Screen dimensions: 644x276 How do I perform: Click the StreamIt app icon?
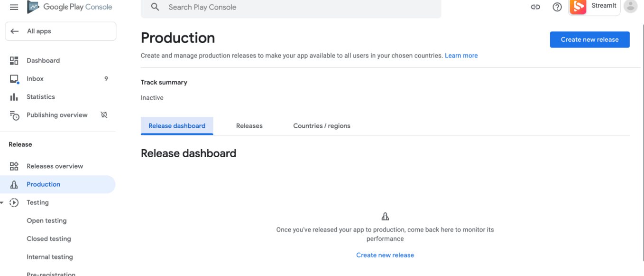(578, 7)
